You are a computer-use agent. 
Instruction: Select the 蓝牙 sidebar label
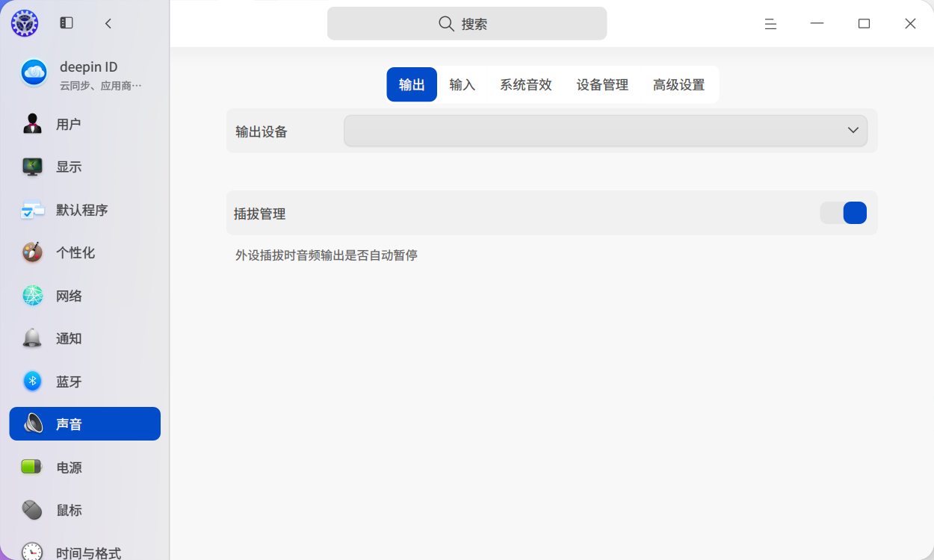pyautogui.click(x=69, y=382)
